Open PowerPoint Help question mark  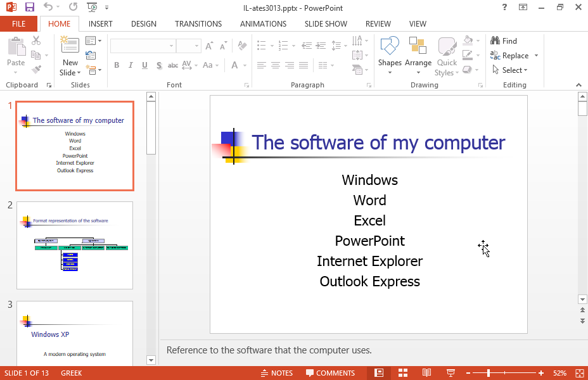(505, 7)
